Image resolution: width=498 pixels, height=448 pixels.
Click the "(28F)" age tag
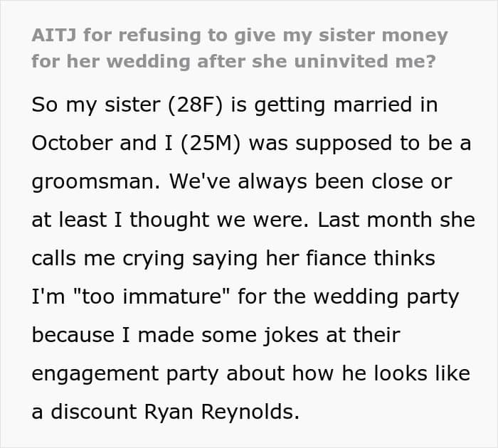[x=195, y=105]
